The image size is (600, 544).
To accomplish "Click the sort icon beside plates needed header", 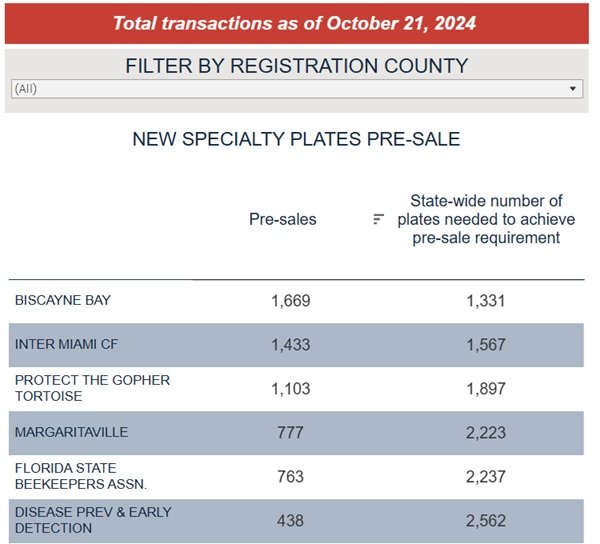I will tap(378, 219).
